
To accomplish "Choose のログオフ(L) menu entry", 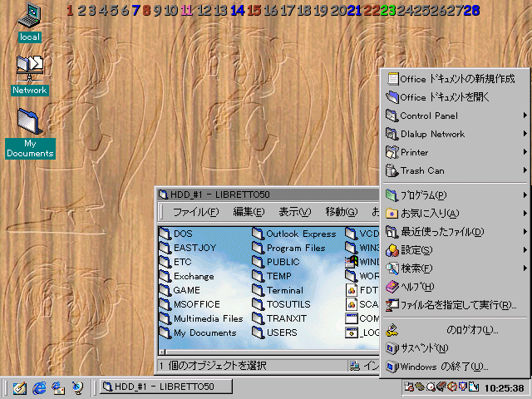I will 455,330.
